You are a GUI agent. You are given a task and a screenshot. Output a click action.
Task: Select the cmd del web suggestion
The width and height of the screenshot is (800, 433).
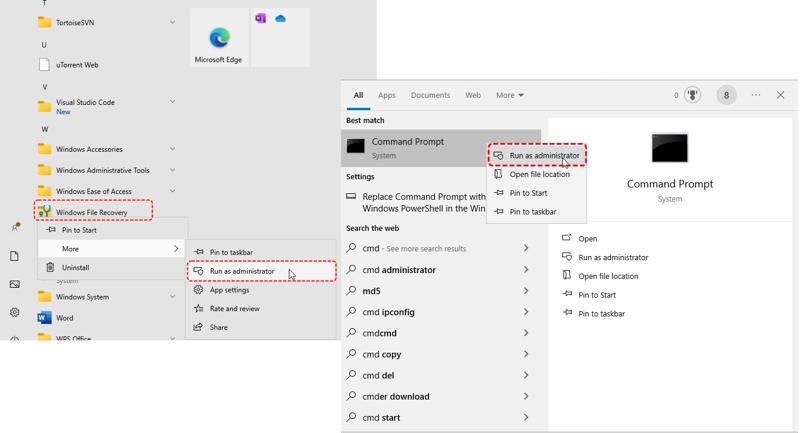(x=440, y=375)
